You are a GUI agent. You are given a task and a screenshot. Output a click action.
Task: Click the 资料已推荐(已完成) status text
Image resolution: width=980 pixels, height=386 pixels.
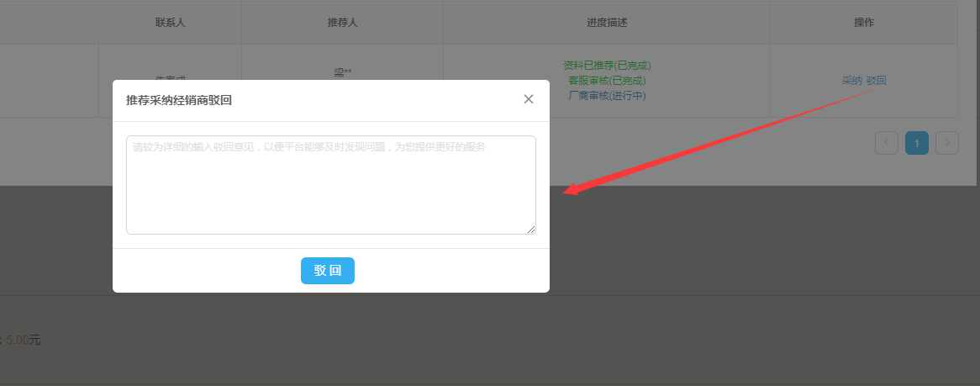click(607, 66)
